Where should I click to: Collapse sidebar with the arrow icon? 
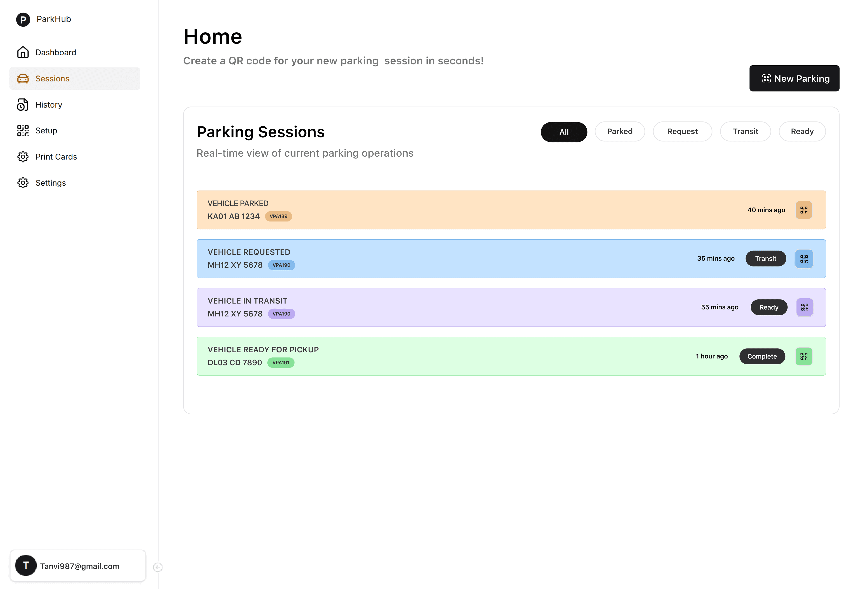coord(158,567)
